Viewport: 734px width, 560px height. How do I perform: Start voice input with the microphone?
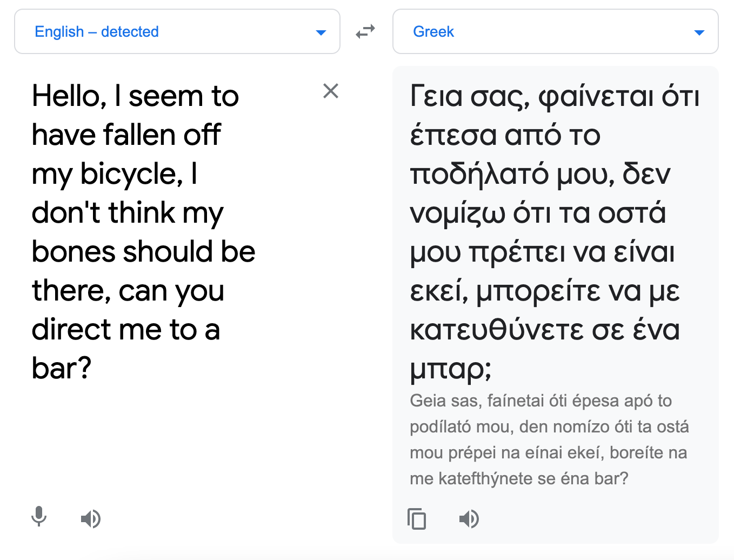pyautogui.click(x=39, y=517)
